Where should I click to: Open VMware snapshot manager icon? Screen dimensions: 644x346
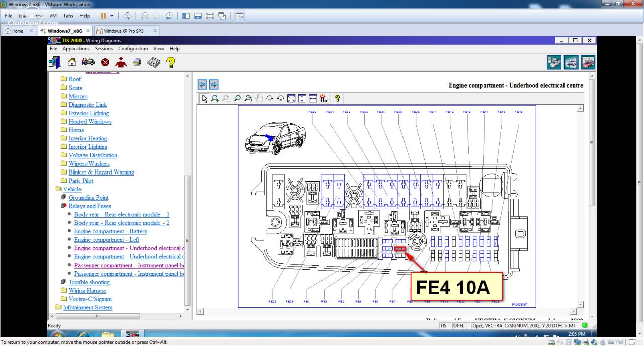pos(169,16)
